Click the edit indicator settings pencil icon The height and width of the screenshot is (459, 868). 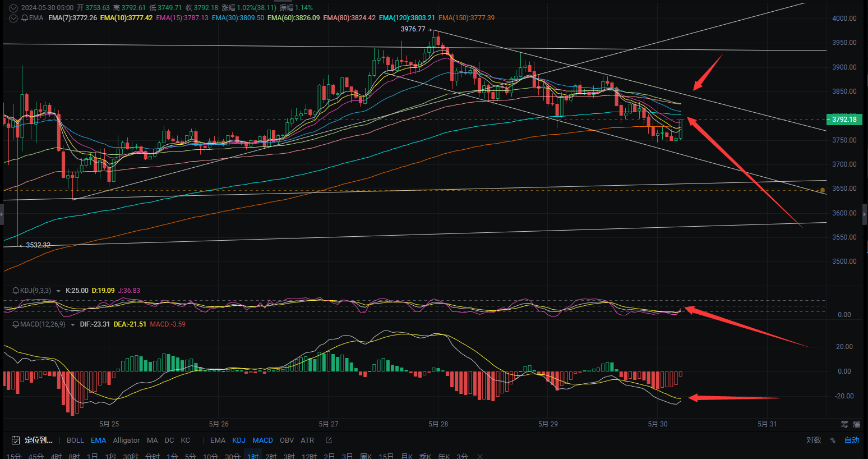tap(329, 440)
